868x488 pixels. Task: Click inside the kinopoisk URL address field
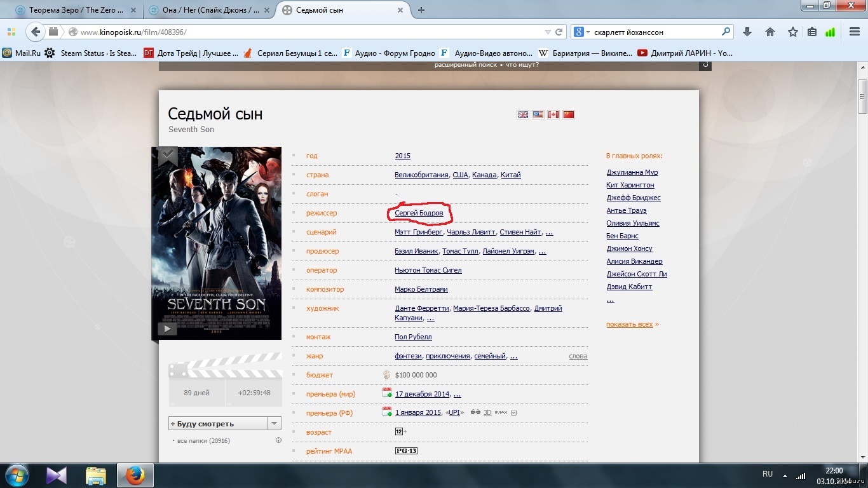pos(305,32)
